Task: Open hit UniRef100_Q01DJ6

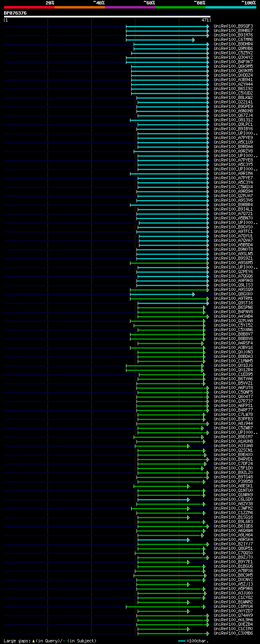Action: pos(233,366)
